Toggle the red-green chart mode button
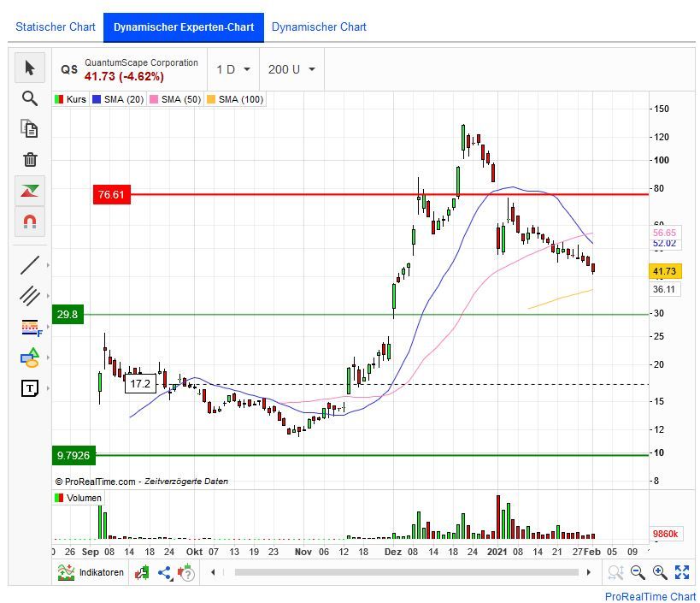Screen dimensions: 700x603 tap(30, 191)
